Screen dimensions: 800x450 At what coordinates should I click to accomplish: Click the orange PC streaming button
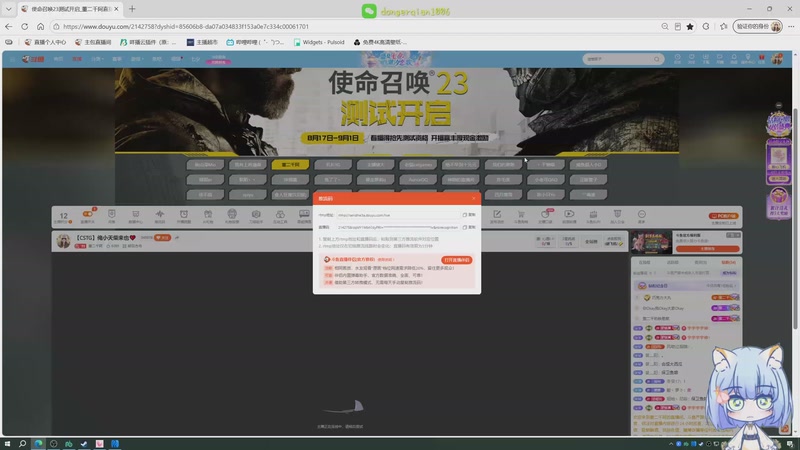[x=723, y=216]
